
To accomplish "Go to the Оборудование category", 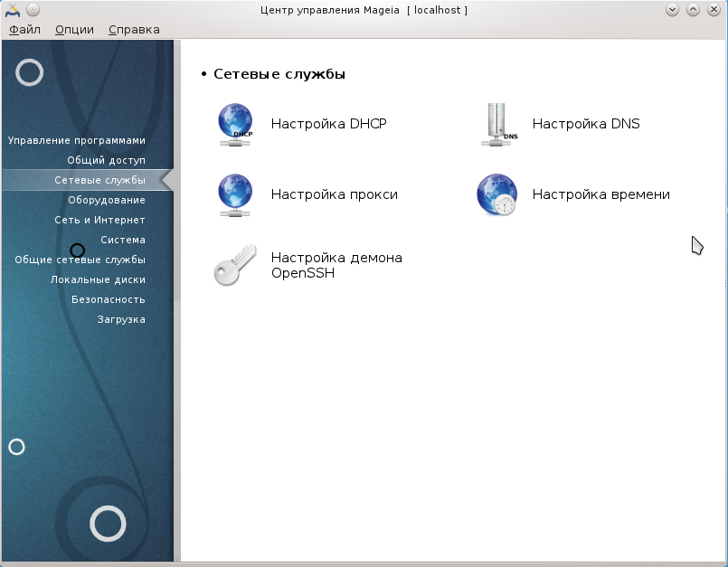I will point(106,200).
